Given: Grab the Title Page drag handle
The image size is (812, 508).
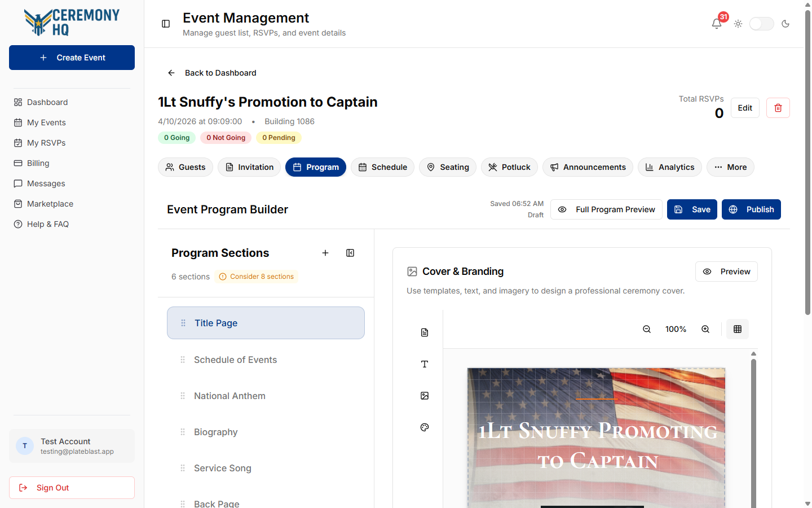Looking at the screenshot, I should point(183,323).
